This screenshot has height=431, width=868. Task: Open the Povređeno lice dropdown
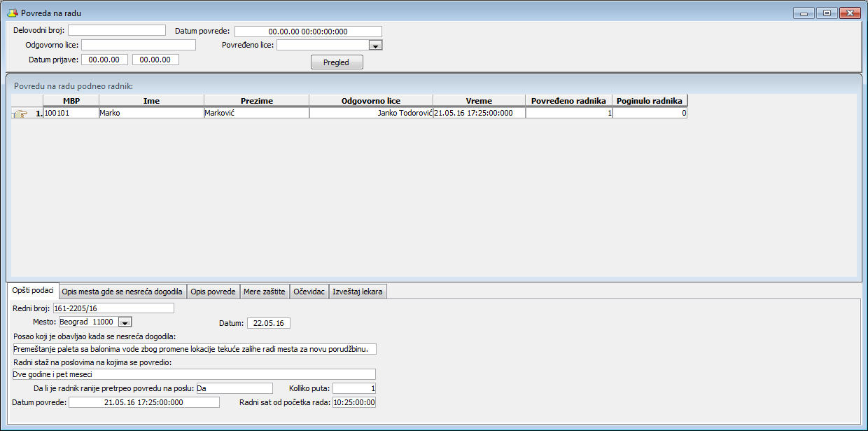coord(374,46)
